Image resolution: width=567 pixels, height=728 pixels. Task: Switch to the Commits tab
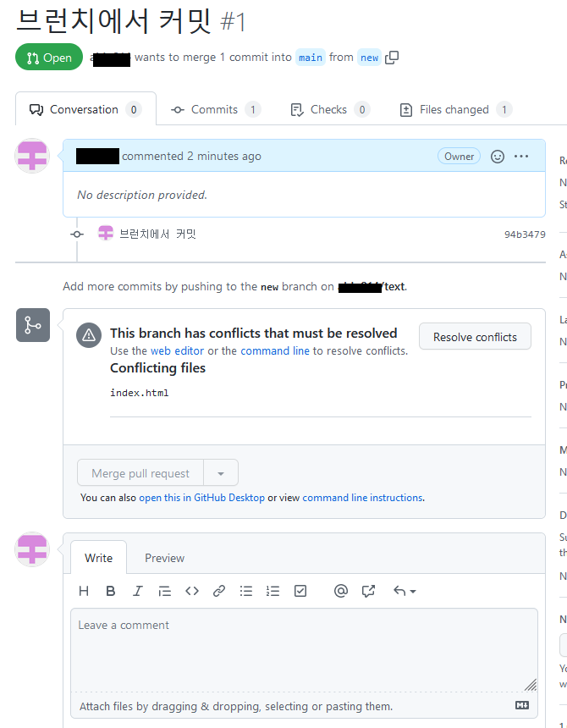216,109
